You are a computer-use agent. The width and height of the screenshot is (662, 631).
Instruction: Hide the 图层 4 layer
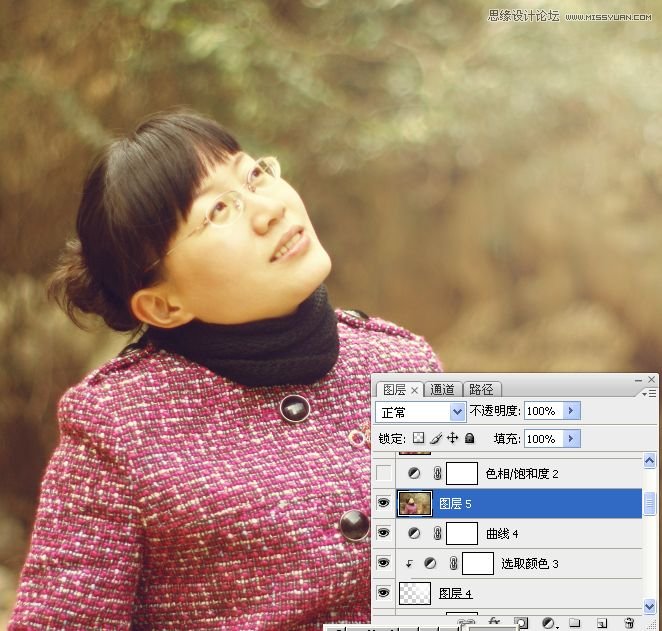(x=383, y=593)
